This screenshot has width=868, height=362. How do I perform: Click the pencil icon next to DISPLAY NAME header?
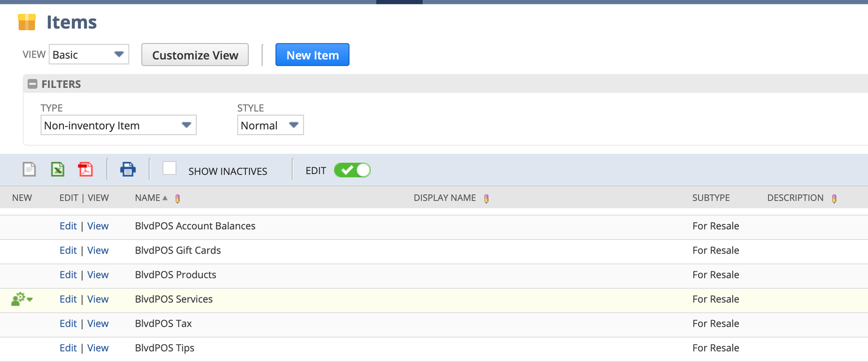point(486,199)
